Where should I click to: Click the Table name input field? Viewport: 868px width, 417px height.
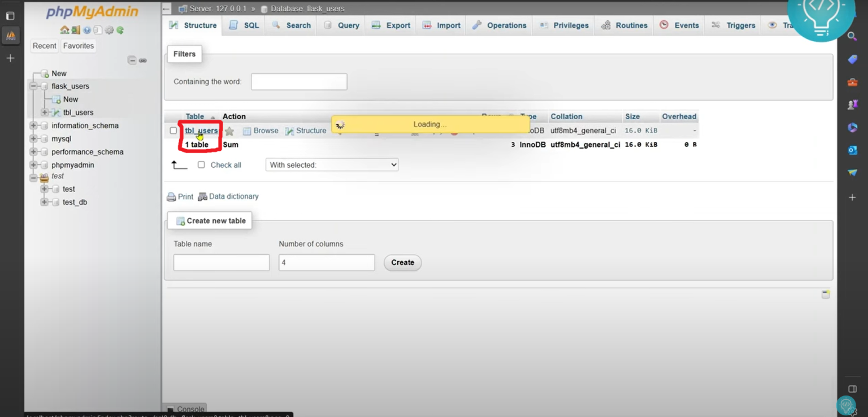(222, 262)
